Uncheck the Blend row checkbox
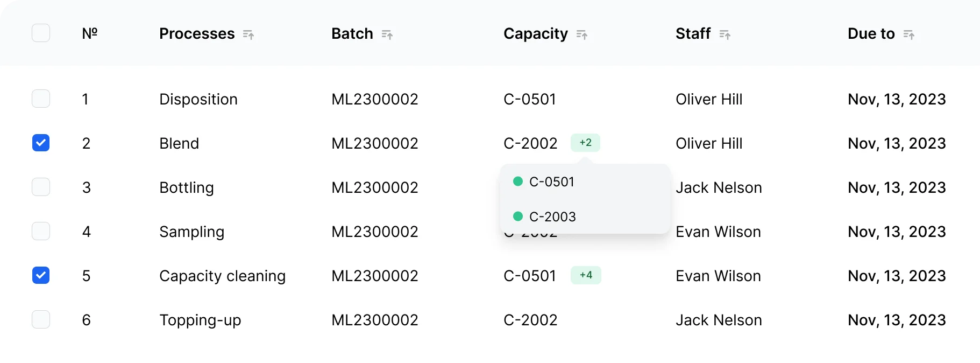Image resolution: width=980 pixels, height=363 pixels. tap(41, 143)
